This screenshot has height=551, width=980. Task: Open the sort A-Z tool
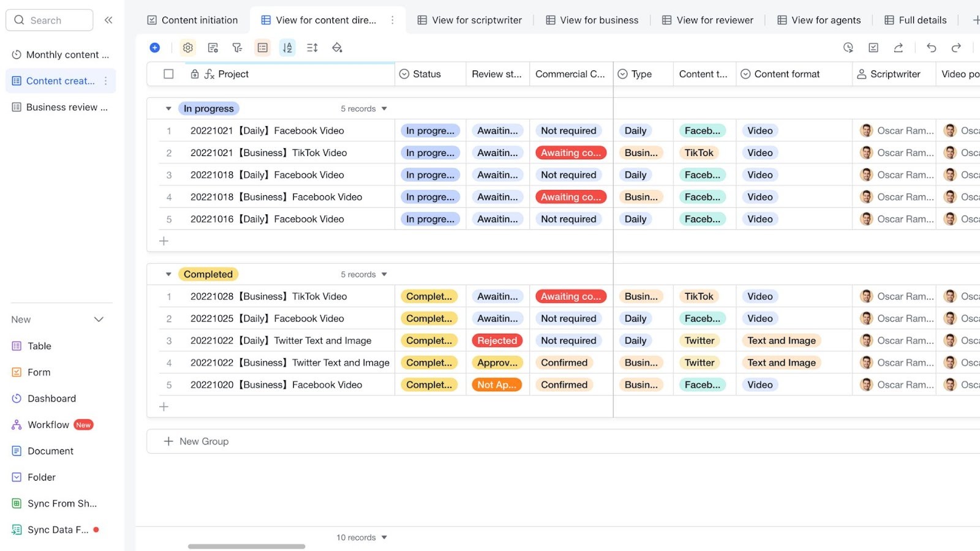[287, 47]
